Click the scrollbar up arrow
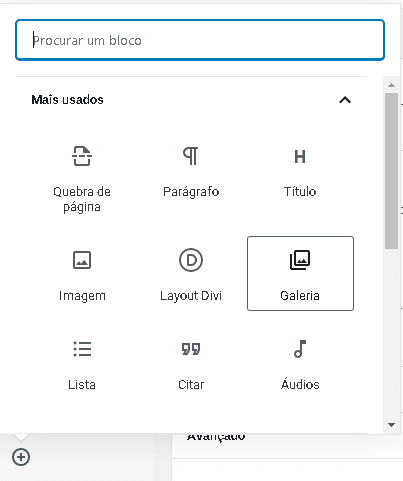Image resolution: width=403 pixels, height=481 pixels. click(391, 85)
